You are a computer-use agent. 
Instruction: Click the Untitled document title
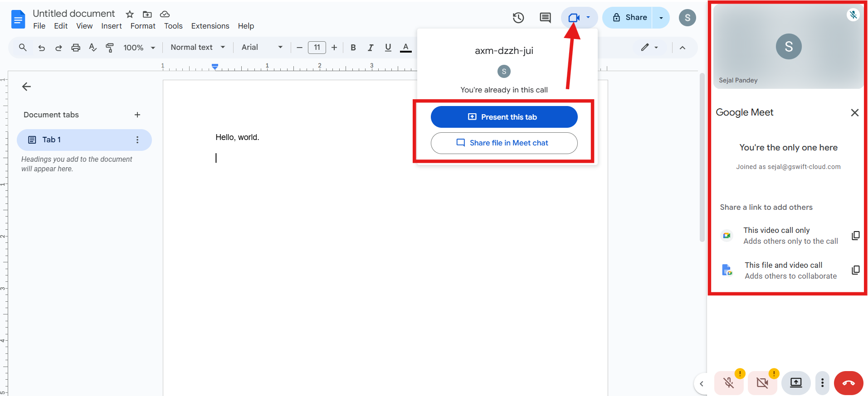pos(74,14)
